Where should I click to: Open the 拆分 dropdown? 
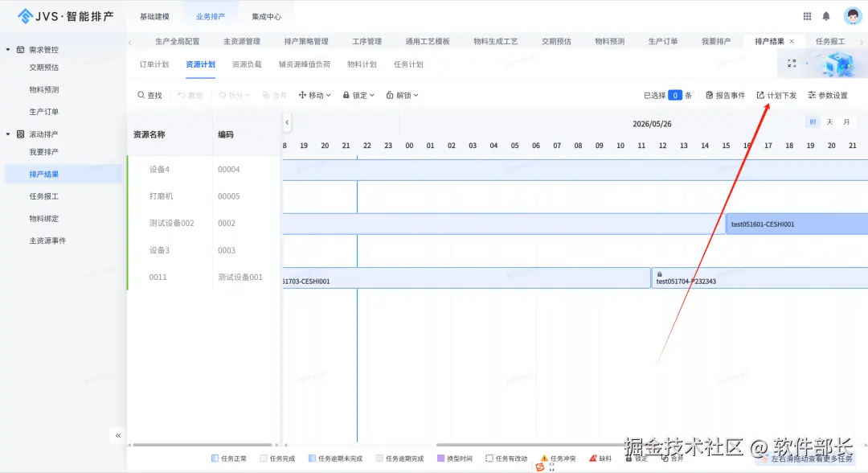click(x=234, y=95)
